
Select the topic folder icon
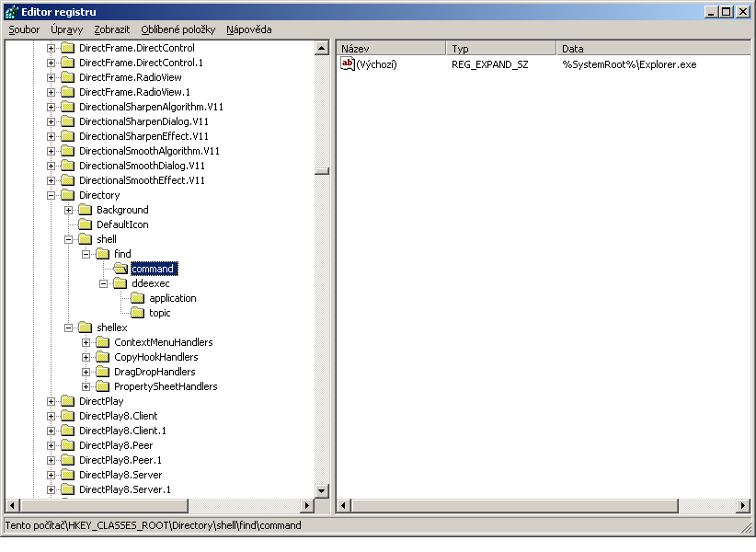pos(137,313)
